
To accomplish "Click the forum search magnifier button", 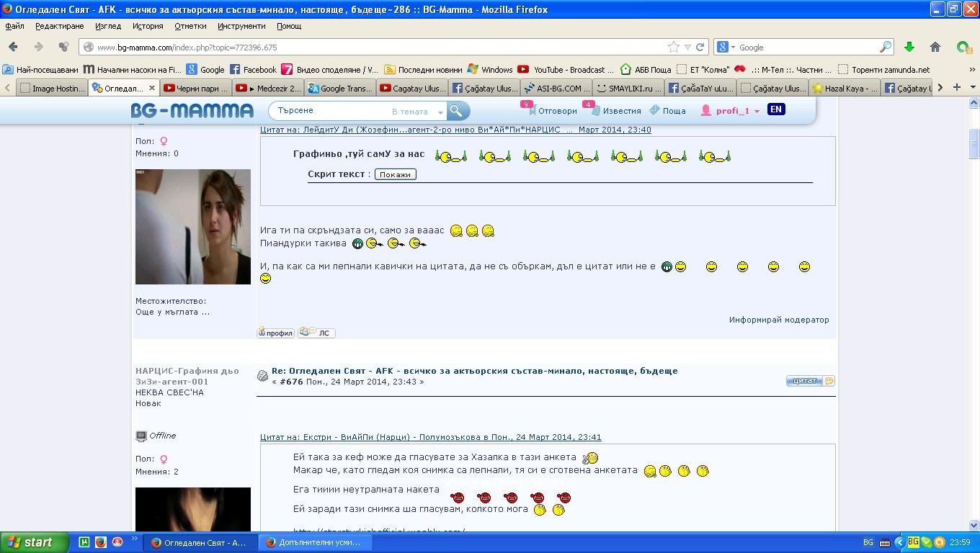I will (x=456, y=111).
